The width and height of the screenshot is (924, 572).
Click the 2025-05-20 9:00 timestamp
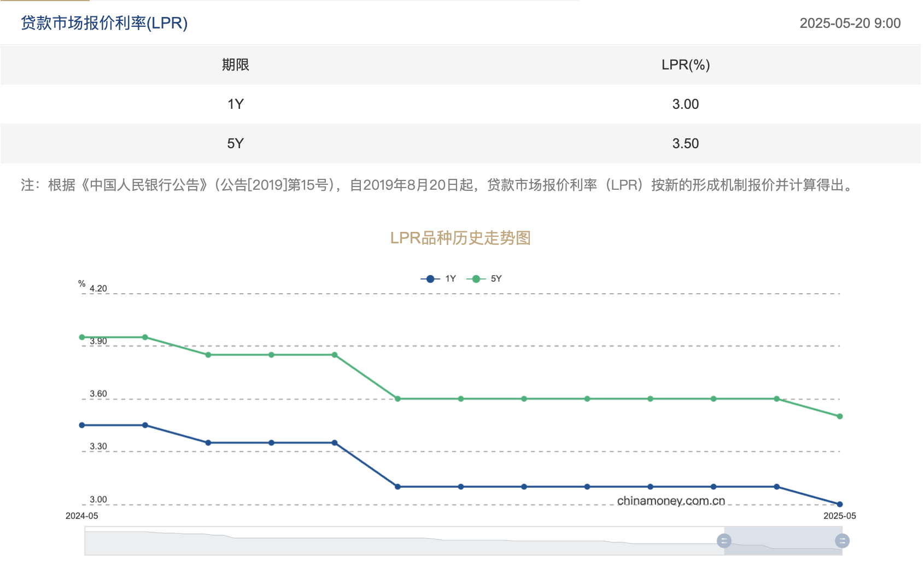[x=850, y=23]
